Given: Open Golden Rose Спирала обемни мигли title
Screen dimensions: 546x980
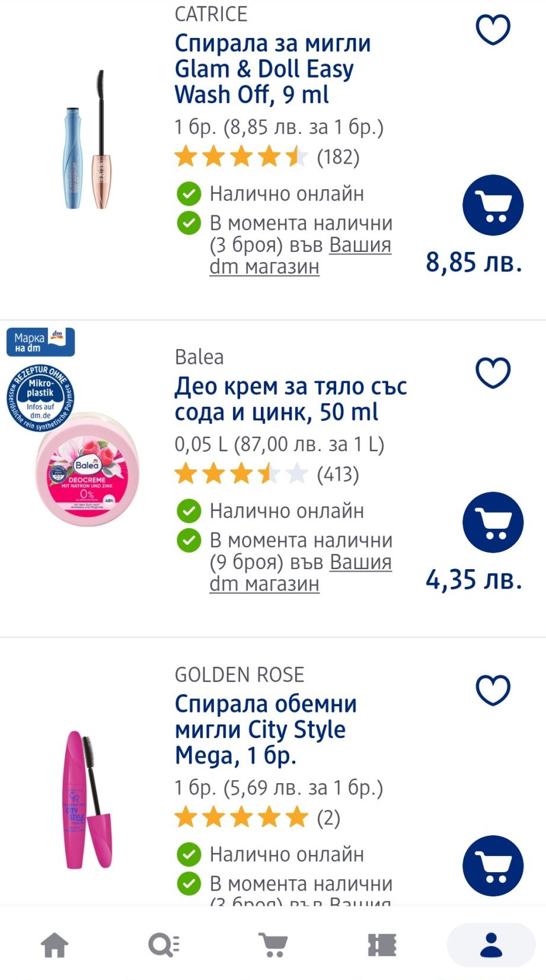Looking at the screenshot, I should (x=266, y=729).
